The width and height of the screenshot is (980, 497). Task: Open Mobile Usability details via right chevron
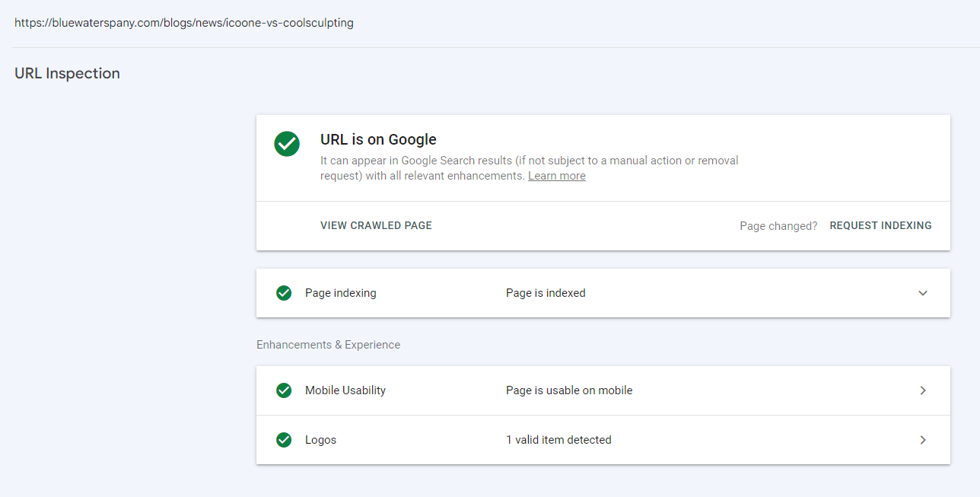[923, 390]
